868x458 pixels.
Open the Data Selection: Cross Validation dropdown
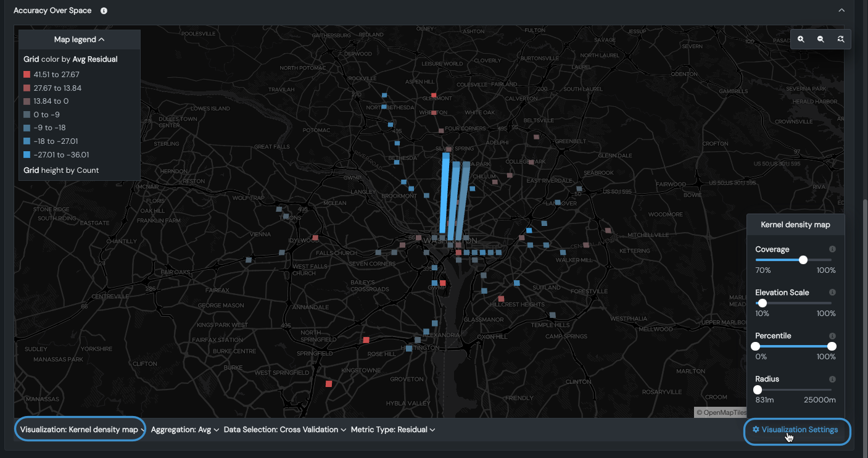coord(284,430)
